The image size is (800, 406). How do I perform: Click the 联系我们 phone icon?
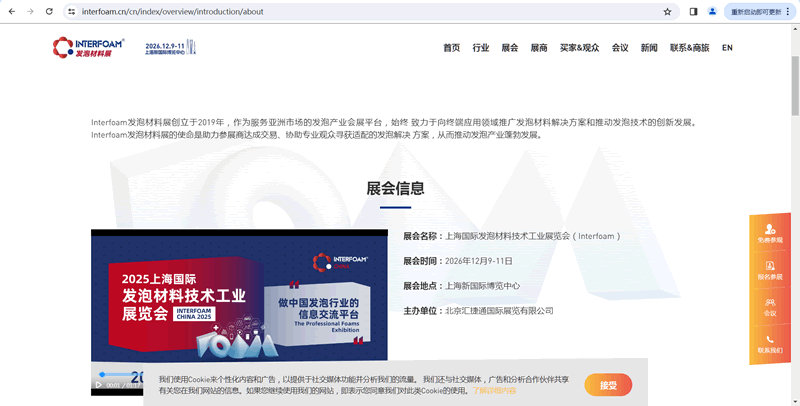point(770,343)
